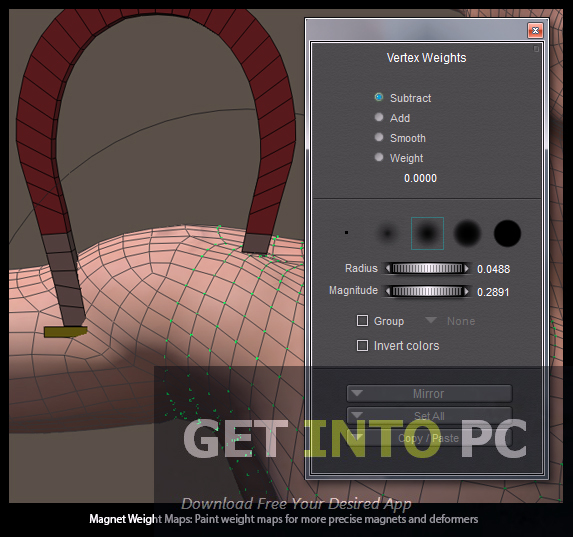This screenshot has width=573, height=537.
Task: Click the Radius dial right arrow
Action: tap(467, 269)
